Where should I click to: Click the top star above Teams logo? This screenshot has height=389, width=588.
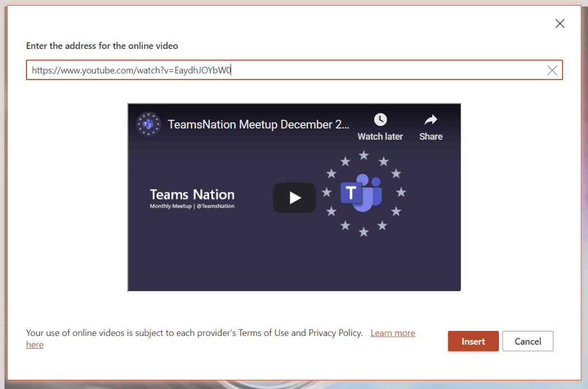point(364,155)
